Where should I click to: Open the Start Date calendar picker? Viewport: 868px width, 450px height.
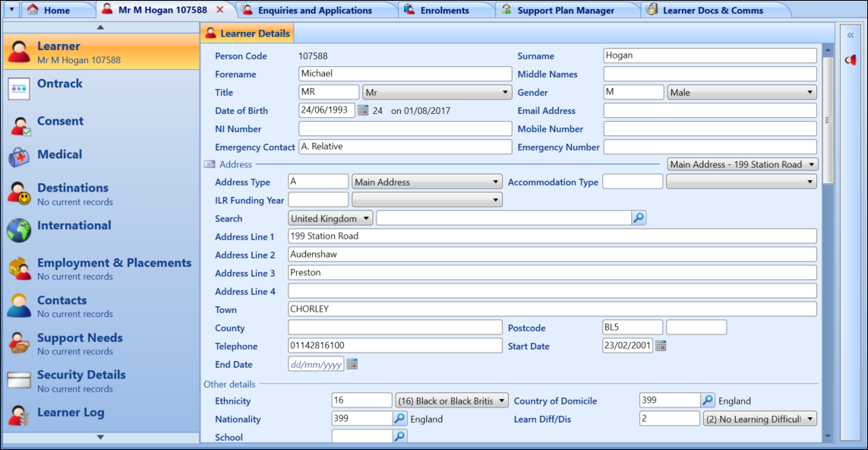coord(661,347)
